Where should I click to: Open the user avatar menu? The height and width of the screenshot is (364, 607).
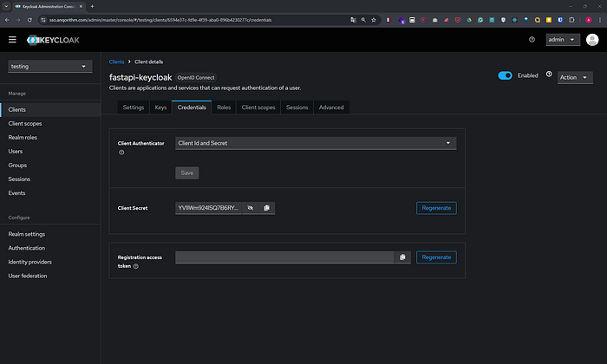click(x=592, y=40)
